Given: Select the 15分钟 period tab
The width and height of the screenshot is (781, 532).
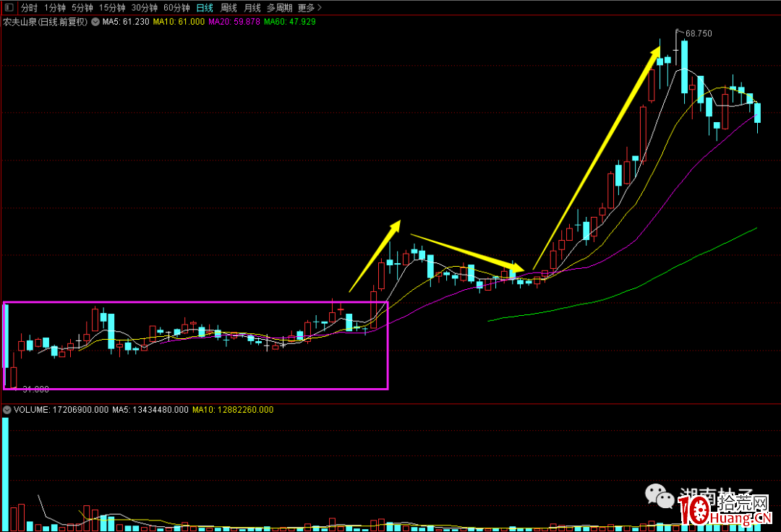Looking at the screenshot, I should (112, 8).
